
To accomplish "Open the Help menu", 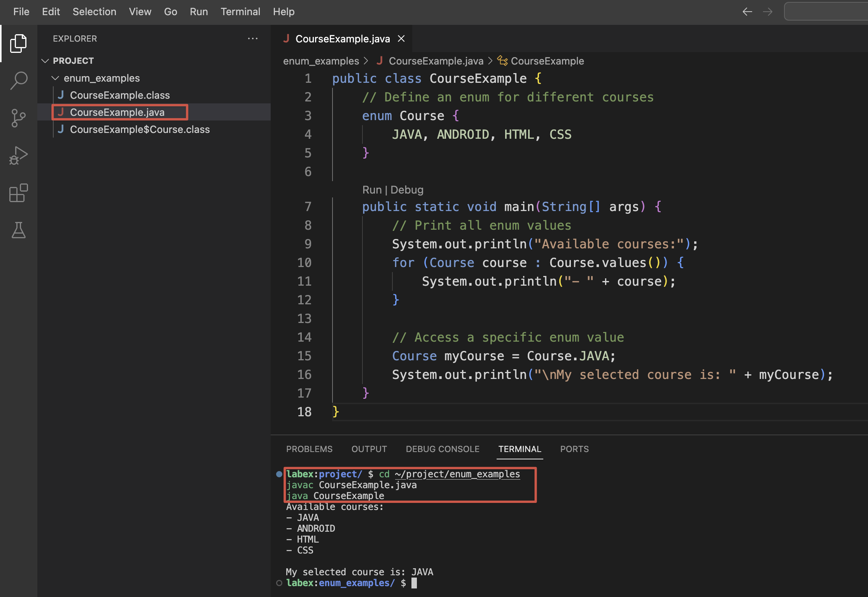I will tap(283, 11).
